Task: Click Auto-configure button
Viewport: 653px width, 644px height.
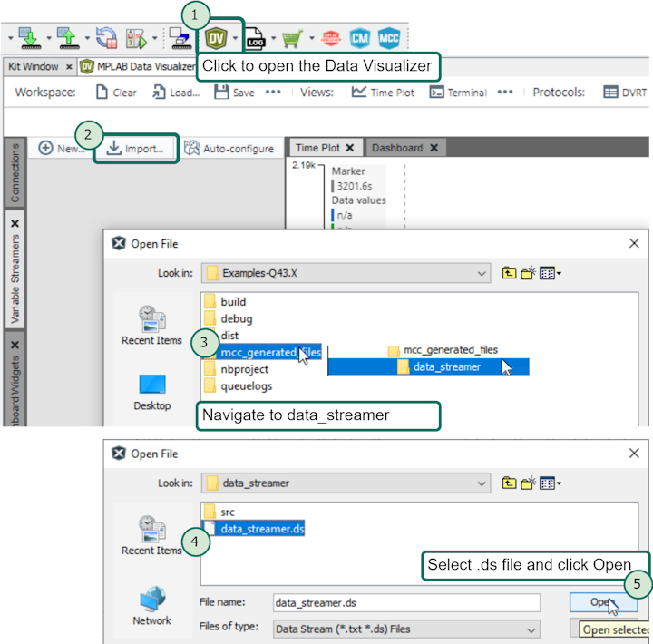Action: 229,148
